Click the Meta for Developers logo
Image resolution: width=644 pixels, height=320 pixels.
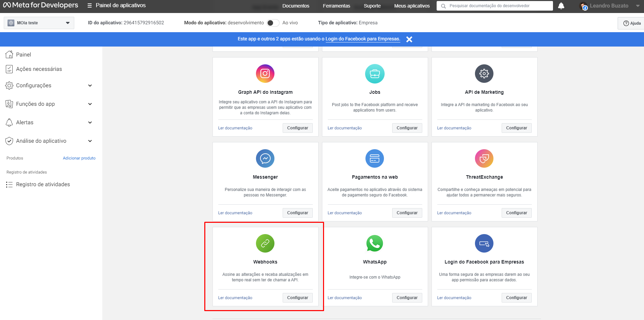point(40,5)
